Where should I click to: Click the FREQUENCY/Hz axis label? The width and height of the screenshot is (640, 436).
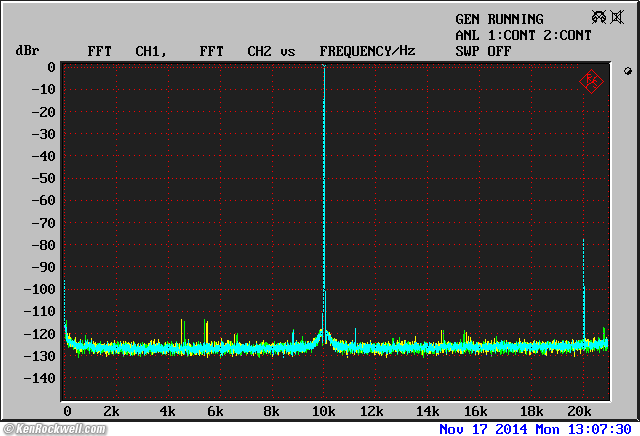[367, 50]
